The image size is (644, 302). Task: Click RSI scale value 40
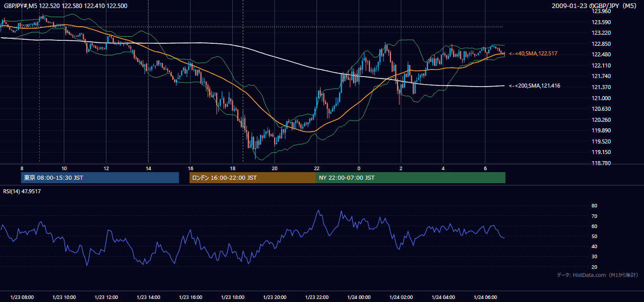[595, 246]
